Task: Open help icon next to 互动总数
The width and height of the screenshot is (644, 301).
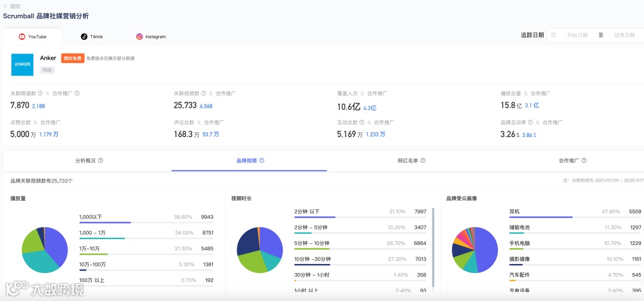Action: pyautogui.click(x=362, y=122)
